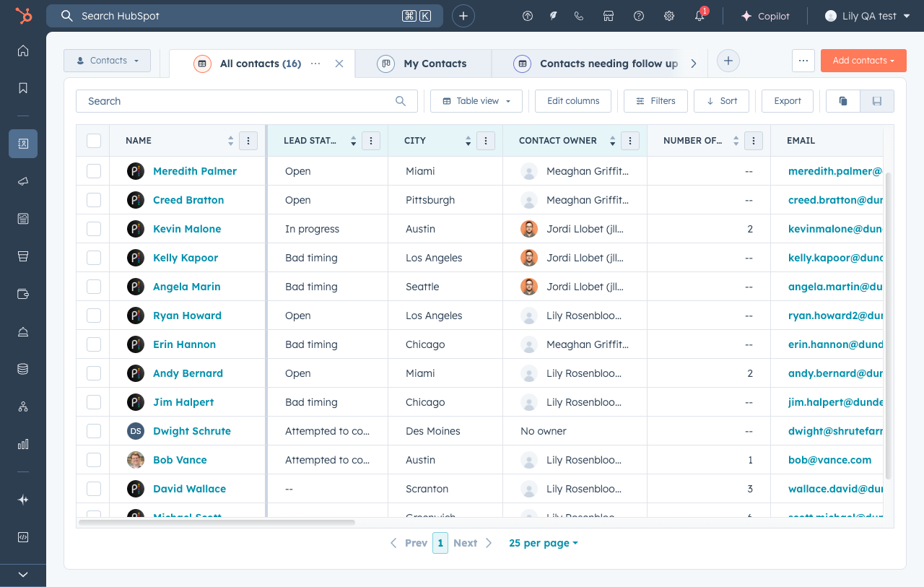Open the Home icon in sidebar
The width and height of the screenshot is (924, 587).
point(23,51)
